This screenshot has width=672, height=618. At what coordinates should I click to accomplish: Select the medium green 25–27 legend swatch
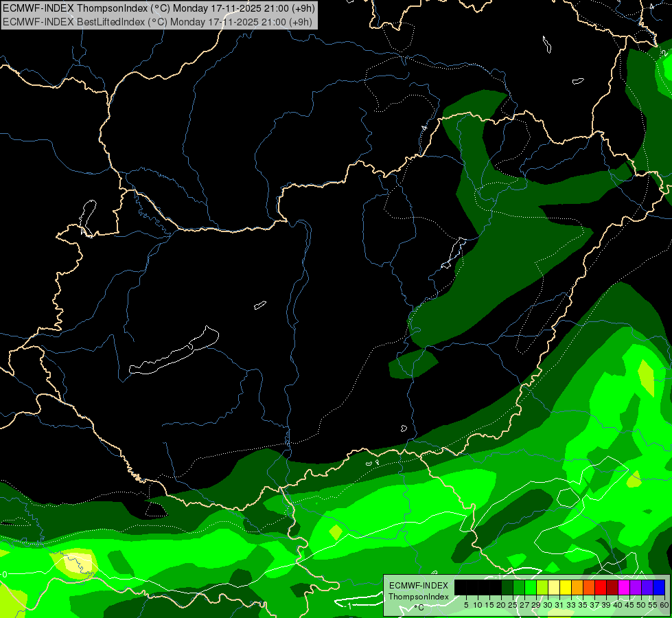tap(519, 588)
